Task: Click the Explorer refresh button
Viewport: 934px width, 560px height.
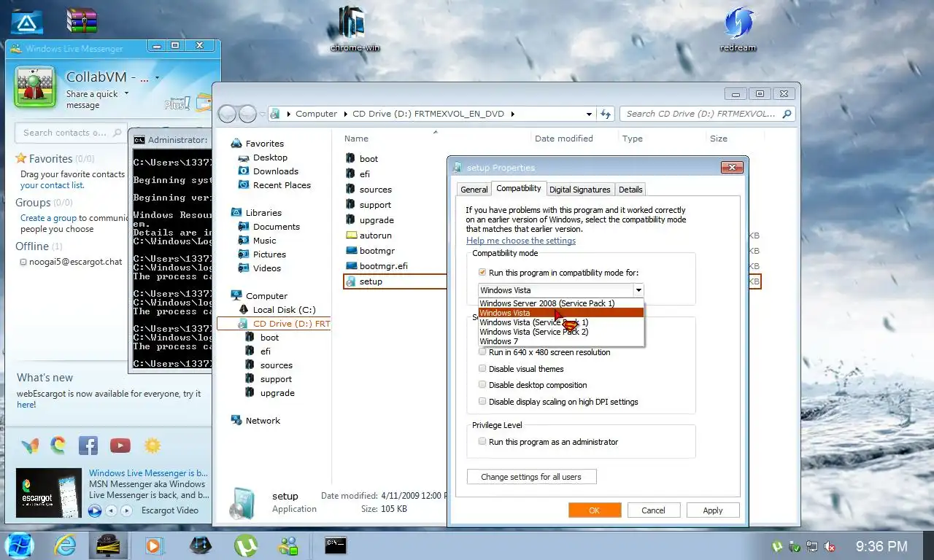Action: [x=606, y=114]
